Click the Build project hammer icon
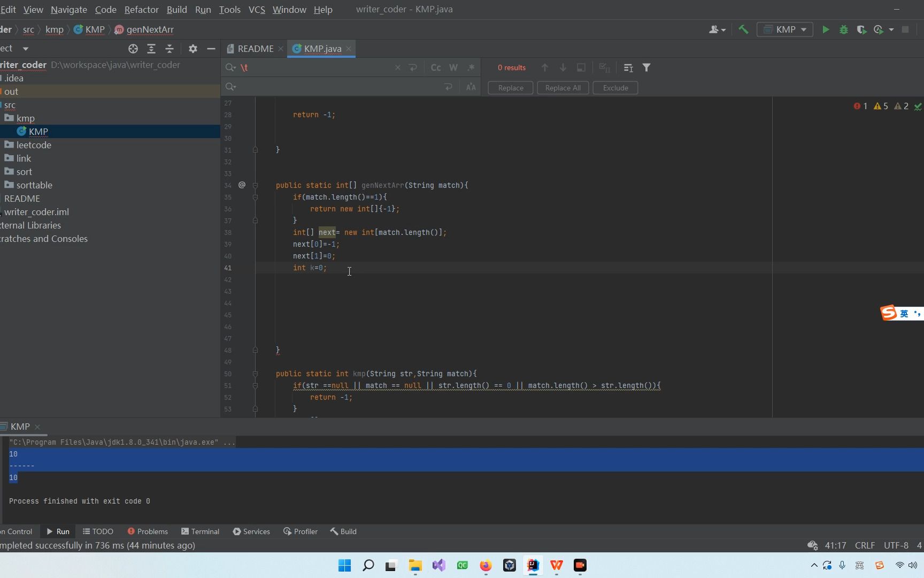Screen dimensions: 924x578 [x=743, y=29]
